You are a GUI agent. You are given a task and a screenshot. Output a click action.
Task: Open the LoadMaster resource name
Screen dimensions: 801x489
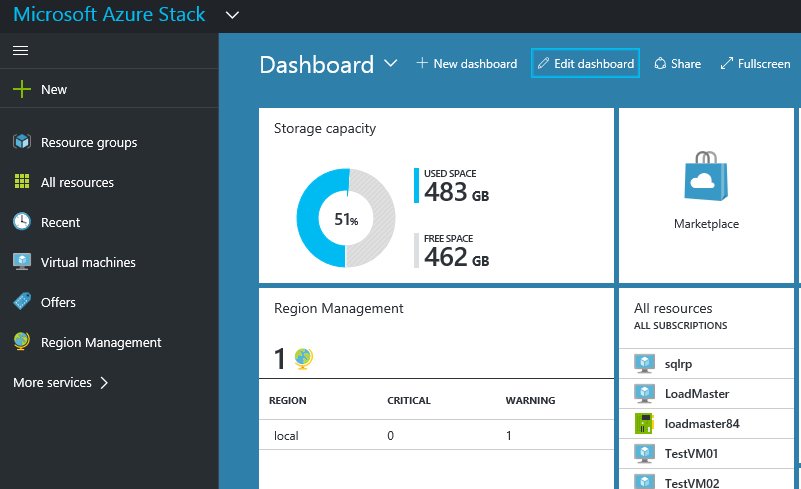(x=697, y=394)
